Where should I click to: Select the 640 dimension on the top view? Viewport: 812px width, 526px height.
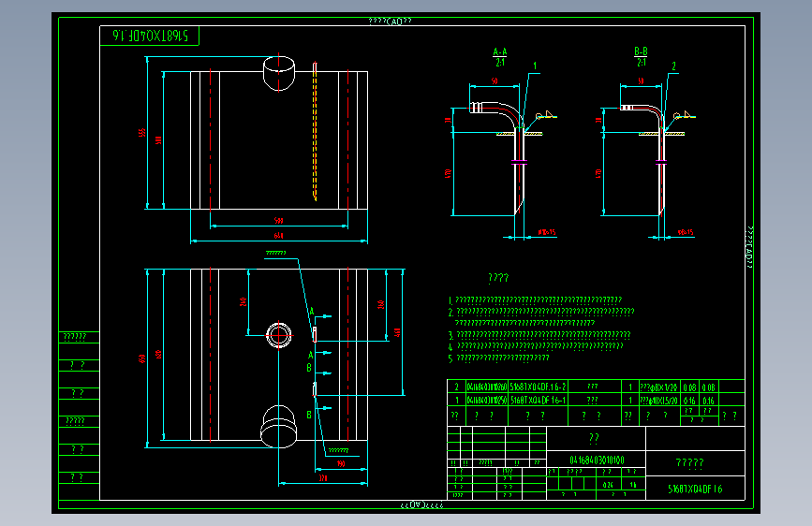point(278,236)
